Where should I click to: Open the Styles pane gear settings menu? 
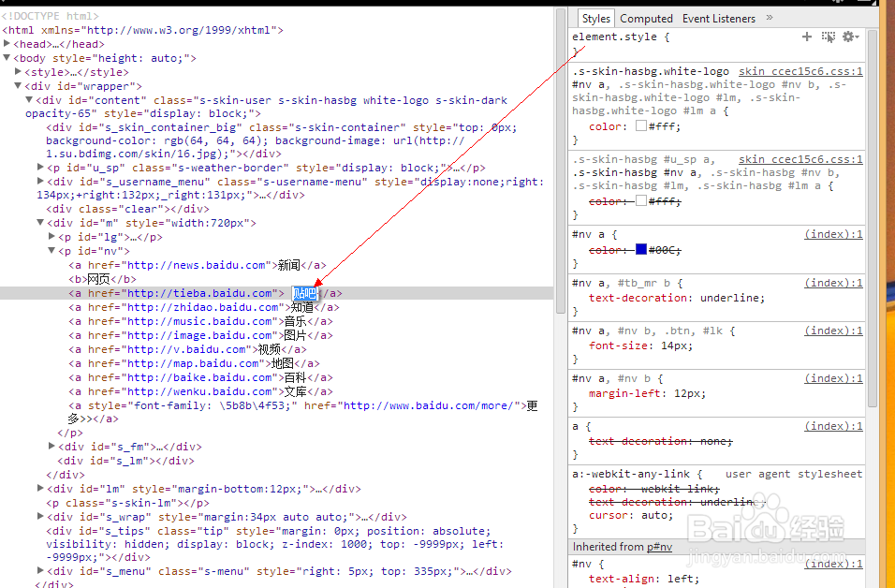tap(850, 37)
